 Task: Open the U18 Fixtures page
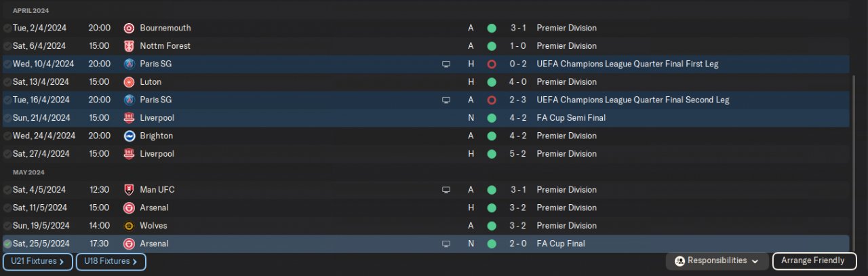click(111, 261)
